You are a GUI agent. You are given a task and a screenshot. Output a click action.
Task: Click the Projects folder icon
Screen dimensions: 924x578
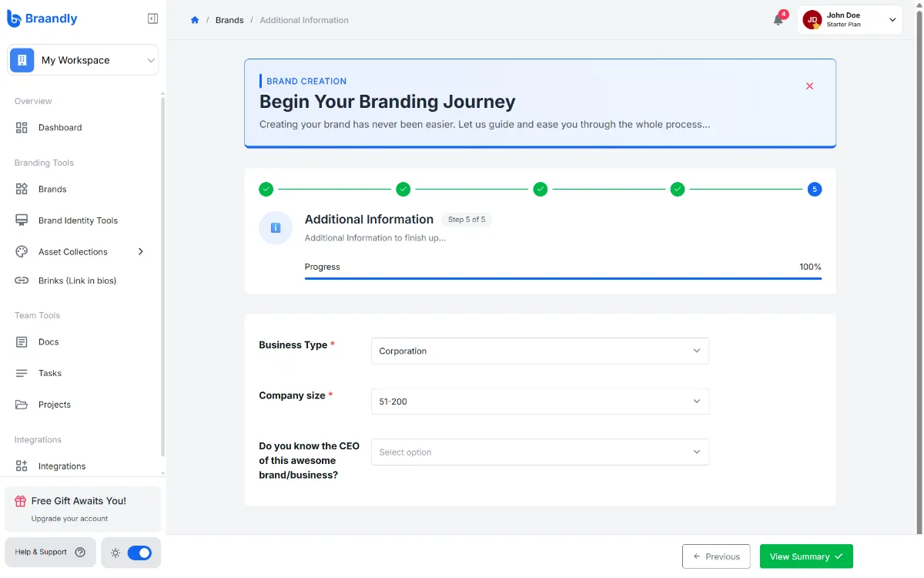(x=22, y=405)
